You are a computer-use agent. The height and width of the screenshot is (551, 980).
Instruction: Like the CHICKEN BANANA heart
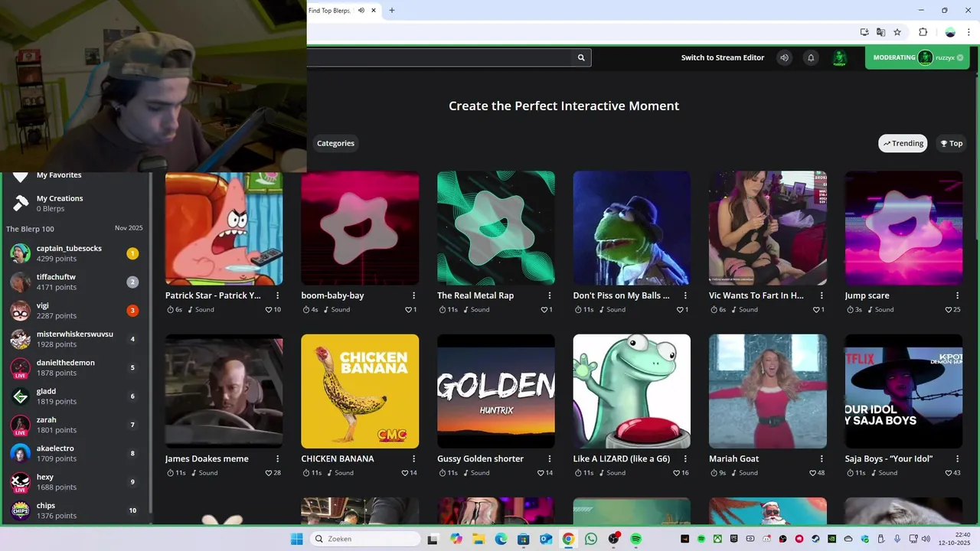pyautogui.click(x=405, y=473)
